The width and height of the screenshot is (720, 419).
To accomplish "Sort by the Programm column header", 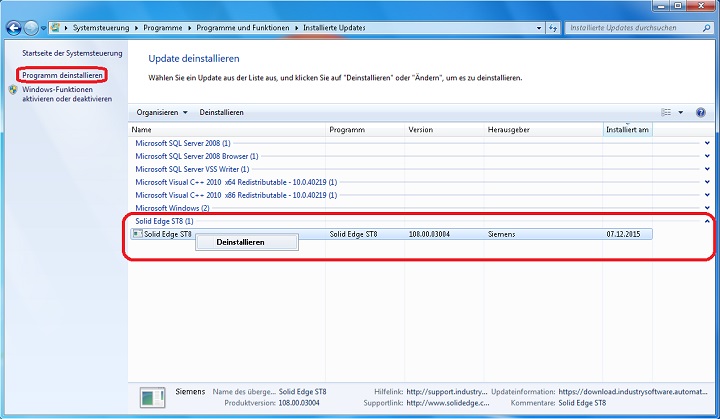I will pyautogui.click(x=365, y=130).
